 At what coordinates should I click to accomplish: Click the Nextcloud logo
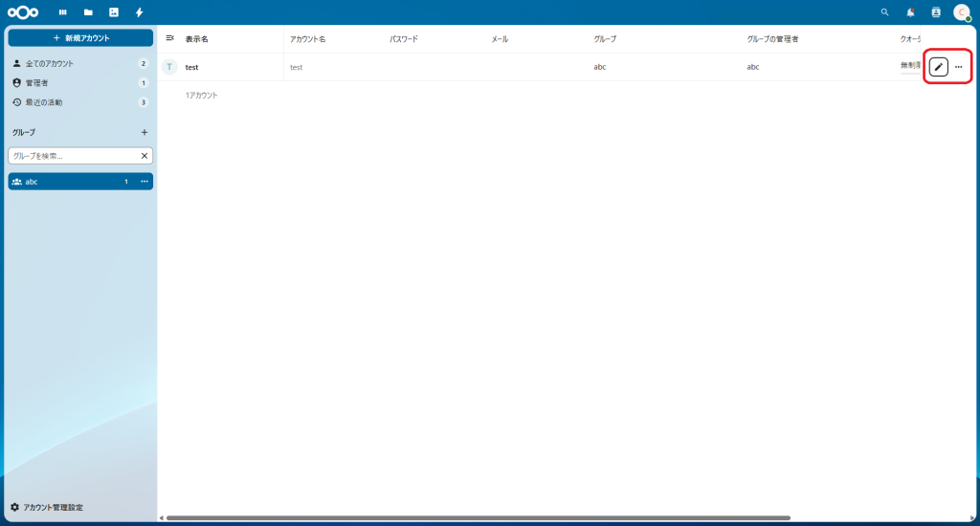23,12
